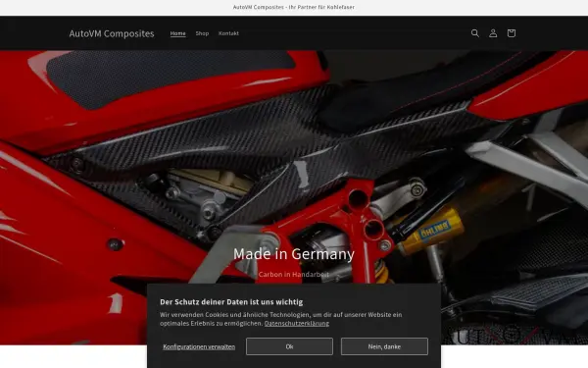Click the AutoVM Composites site logo
The image size is (588, 368).
point(112,33)
